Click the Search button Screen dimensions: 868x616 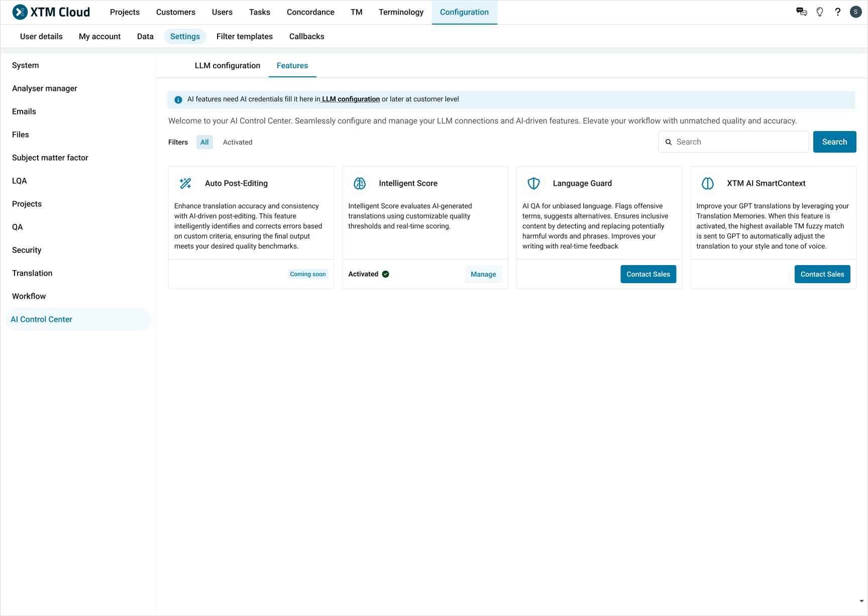(834, 142)
